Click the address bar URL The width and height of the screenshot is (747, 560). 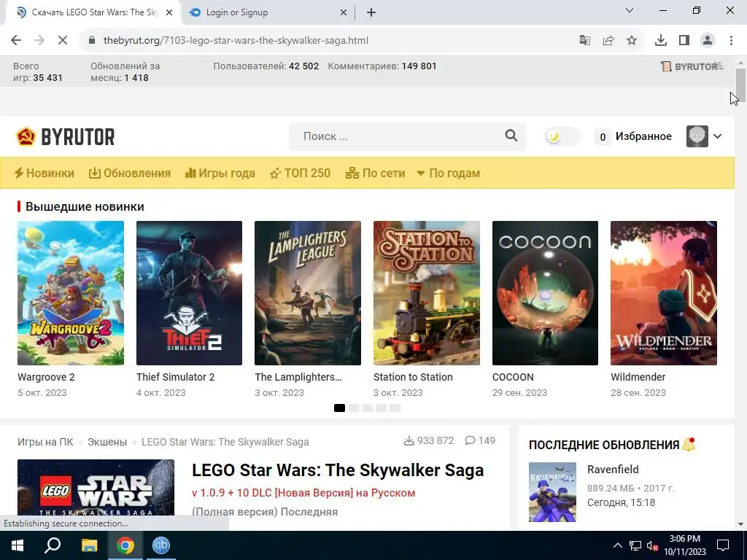[x=236, y=41]
